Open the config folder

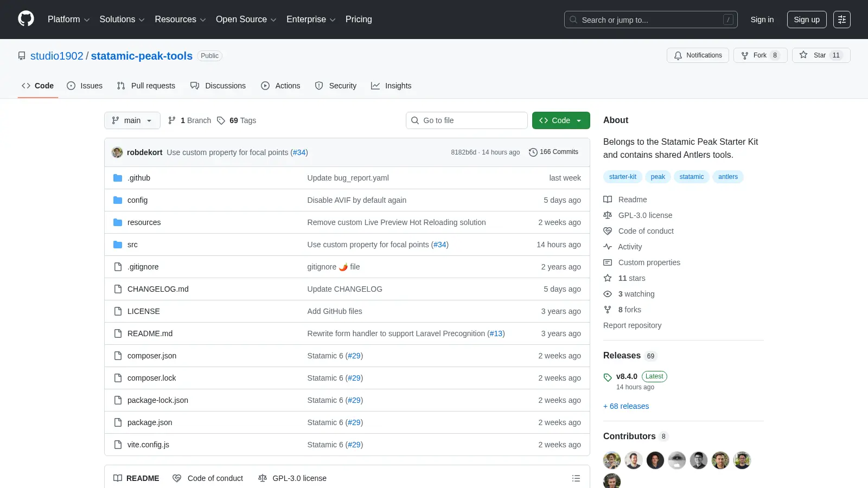click(137, 200)
